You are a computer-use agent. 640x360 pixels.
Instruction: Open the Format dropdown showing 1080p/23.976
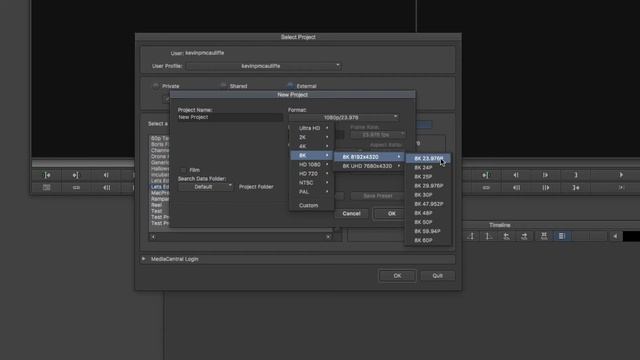(x=344, y=117)
